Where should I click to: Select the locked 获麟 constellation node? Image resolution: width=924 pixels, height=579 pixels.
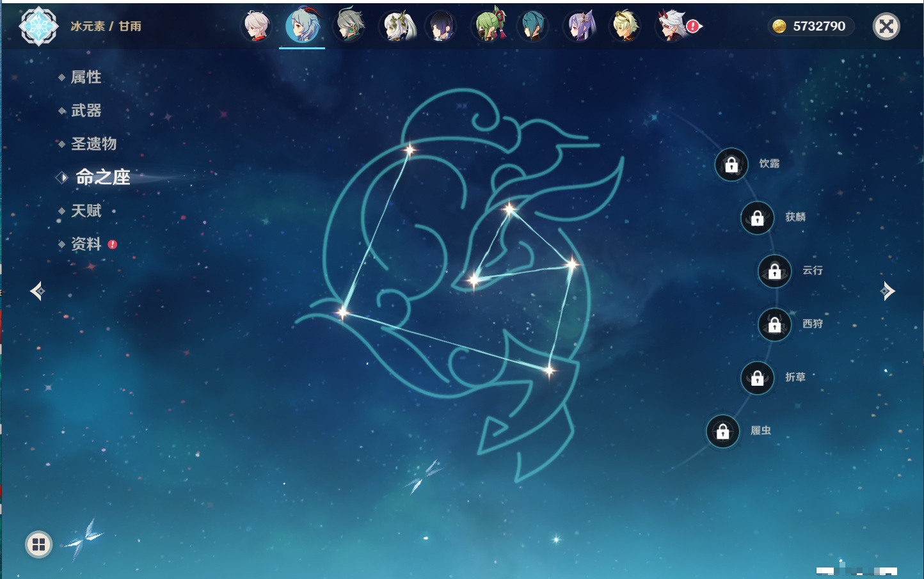tap(757, 218)
